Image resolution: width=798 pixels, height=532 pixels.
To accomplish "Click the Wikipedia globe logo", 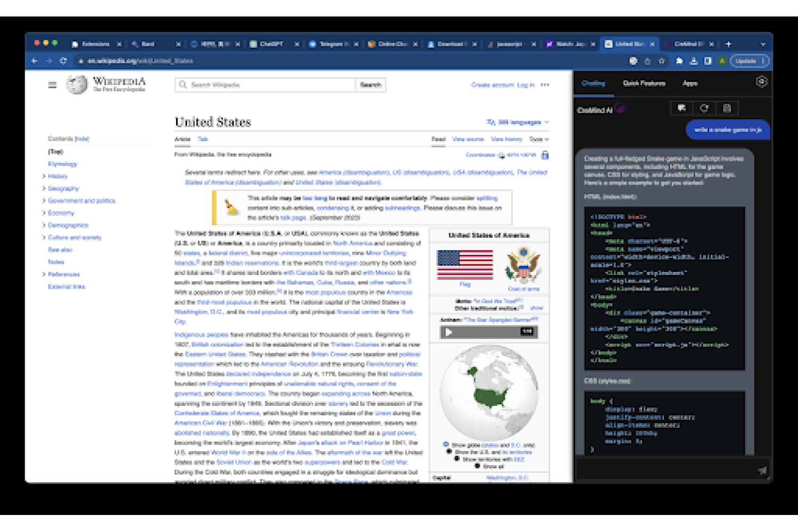I will click(x=77, y=85).
